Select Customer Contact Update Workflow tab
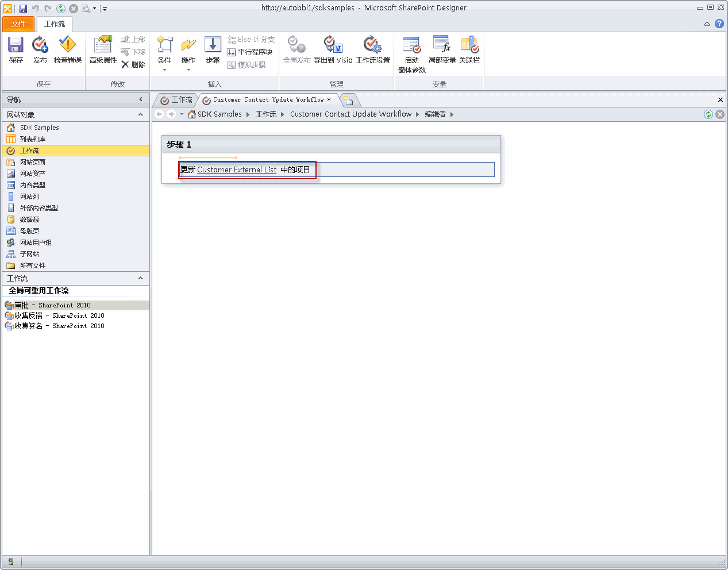The height and width of the screenshot is (570, 728). coord(268,100)
